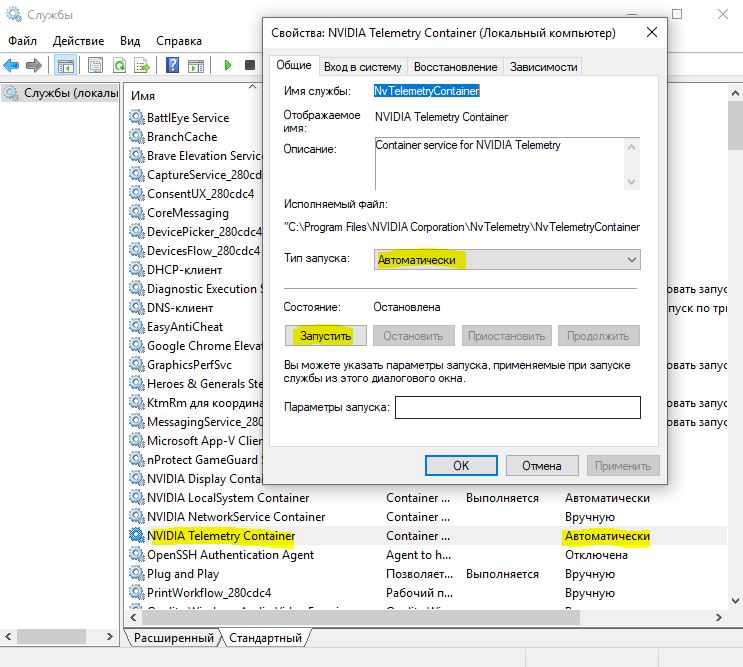Click the OpenSSH Authentication Agent icon
743x667 pixels.
click(136, 554)
